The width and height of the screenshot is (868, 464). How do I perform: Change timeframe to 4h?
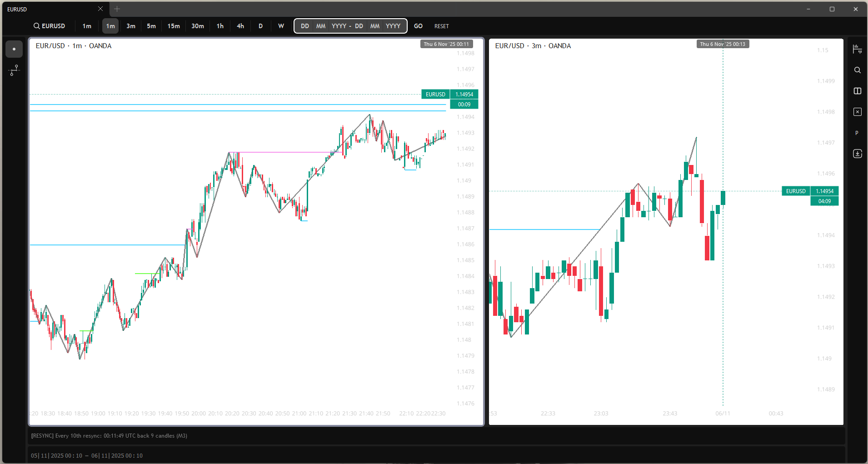coord(240,26)
